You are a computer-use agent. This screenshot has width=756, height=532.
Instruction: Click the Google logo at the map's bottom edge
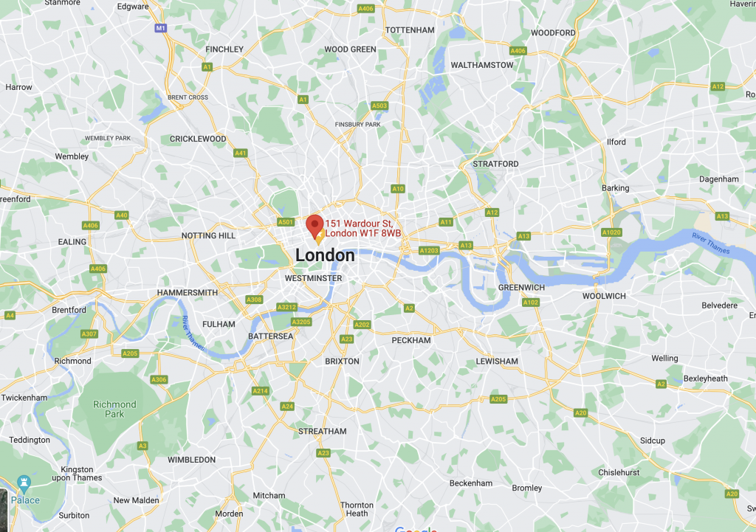pos(416,529)
